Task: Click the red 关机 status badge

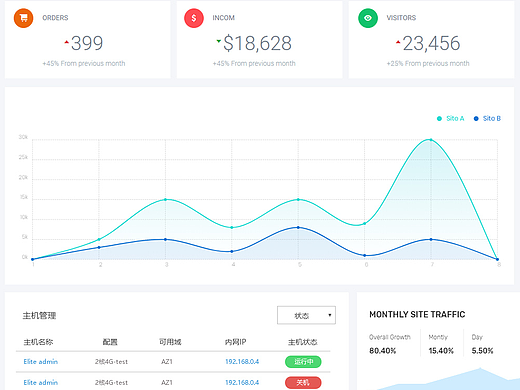Action: [303, 382]
